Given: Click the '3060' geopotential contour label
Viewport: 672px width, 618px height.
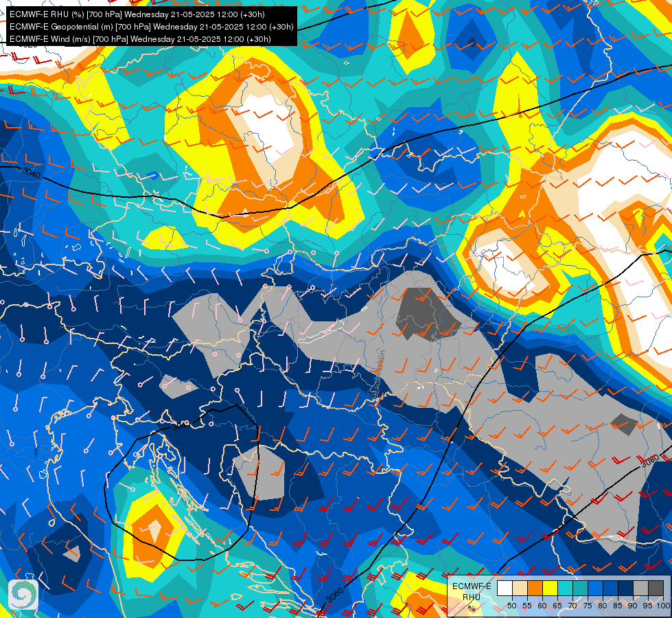Looking at the screenshot, I should click(335, 595).
